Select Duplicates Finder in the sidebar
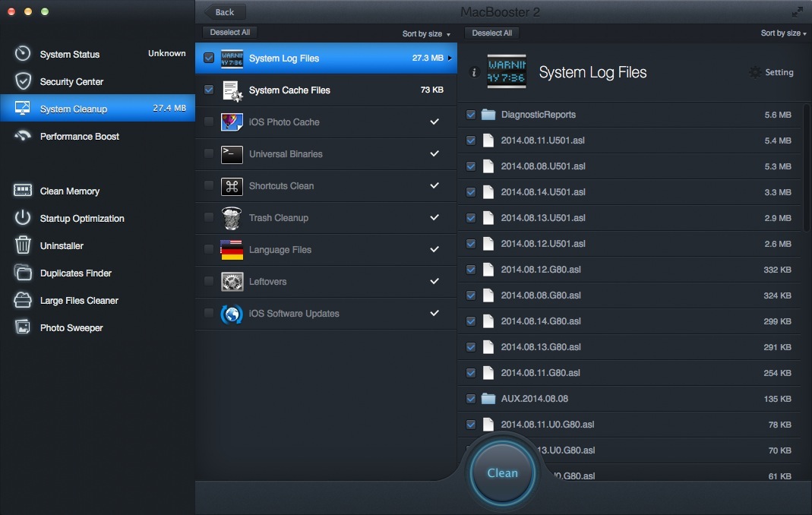 tap(75, 273)
